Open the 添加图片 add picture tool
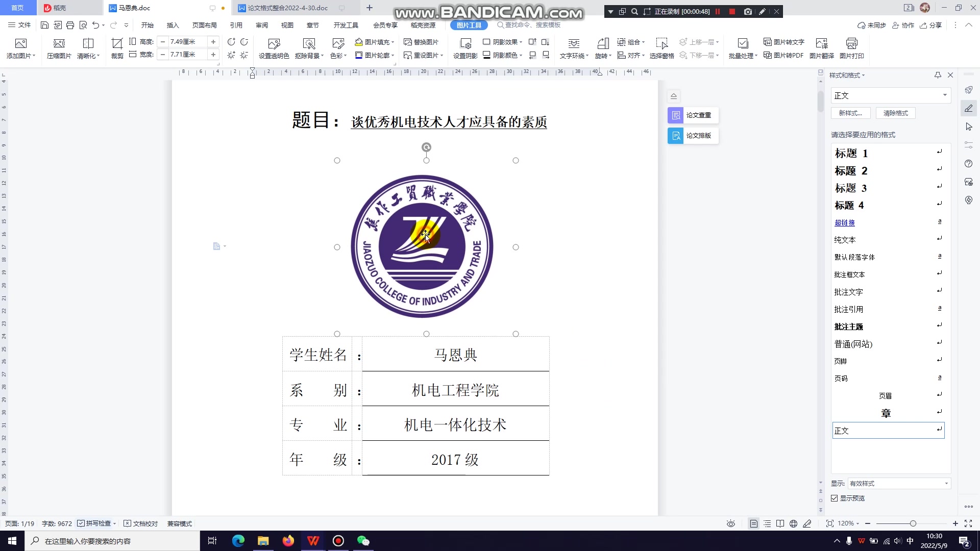The image size is (980, 551). pos(20,48)
